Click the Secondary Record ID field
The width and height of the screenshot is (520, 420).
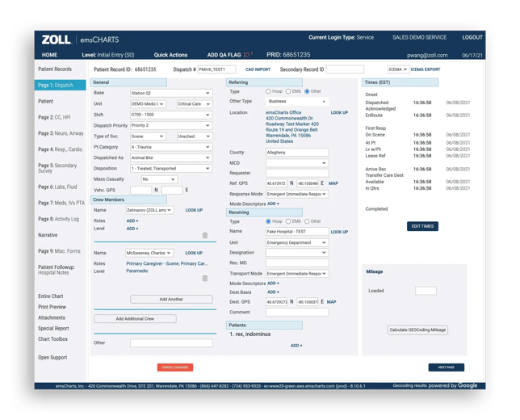pos(345,69)
